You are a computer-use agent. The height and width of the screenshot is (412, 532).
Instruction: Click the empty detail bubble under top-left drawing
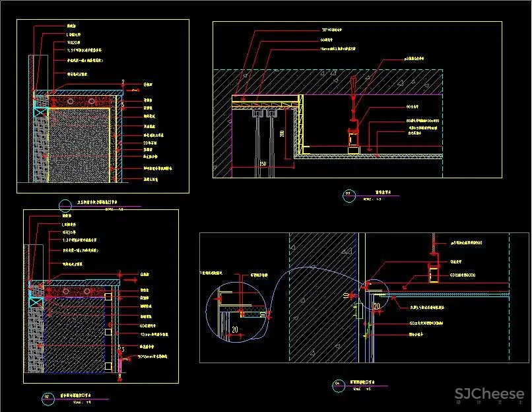[x=65, y=204]
